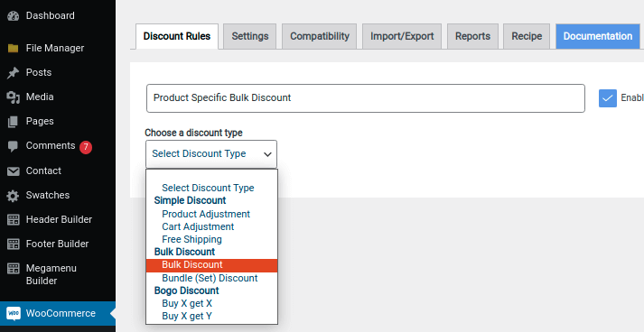Open the Import/Export tab
The width and height of the screenshot is (644, 332).
[402, 36]
